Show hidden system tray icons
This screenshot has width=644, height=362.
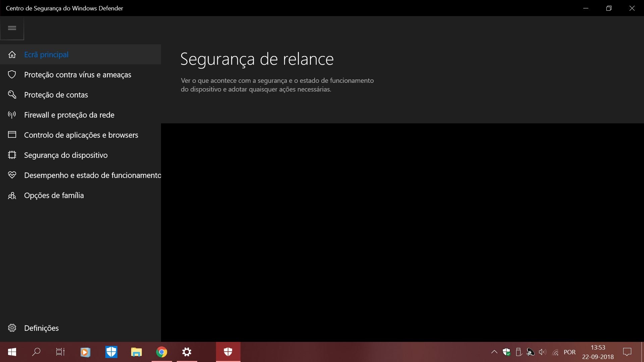tap(494, 352)
